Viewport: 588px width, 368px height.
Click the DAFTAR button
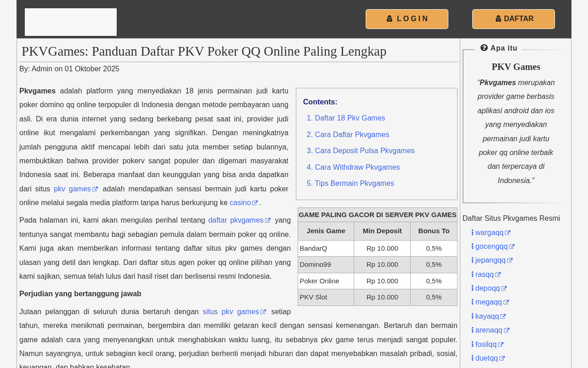[514, 19]
